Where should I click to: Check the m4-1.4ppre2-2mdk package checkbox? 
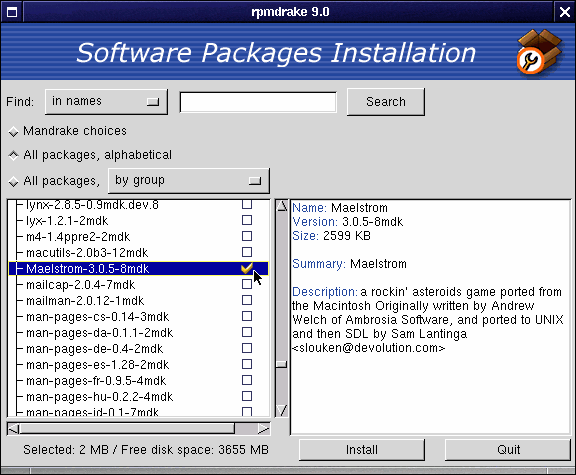(x=247, y=236)
